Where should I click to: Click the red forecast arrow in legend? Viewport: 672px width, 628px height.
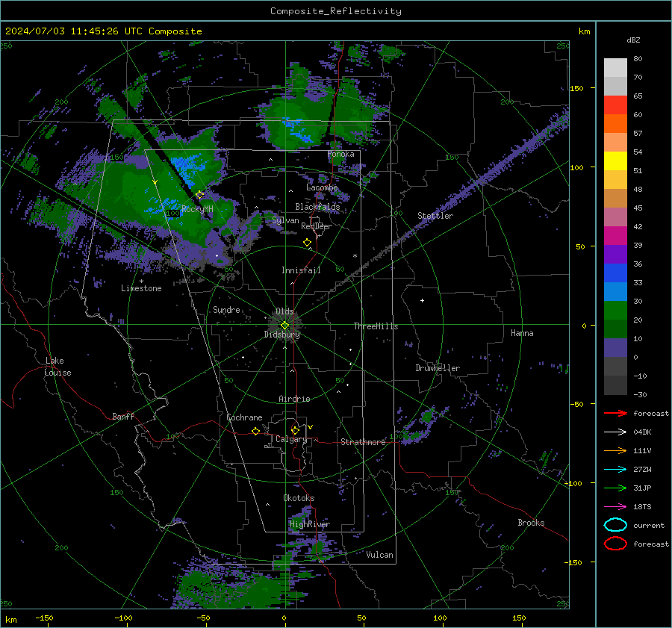615,413
